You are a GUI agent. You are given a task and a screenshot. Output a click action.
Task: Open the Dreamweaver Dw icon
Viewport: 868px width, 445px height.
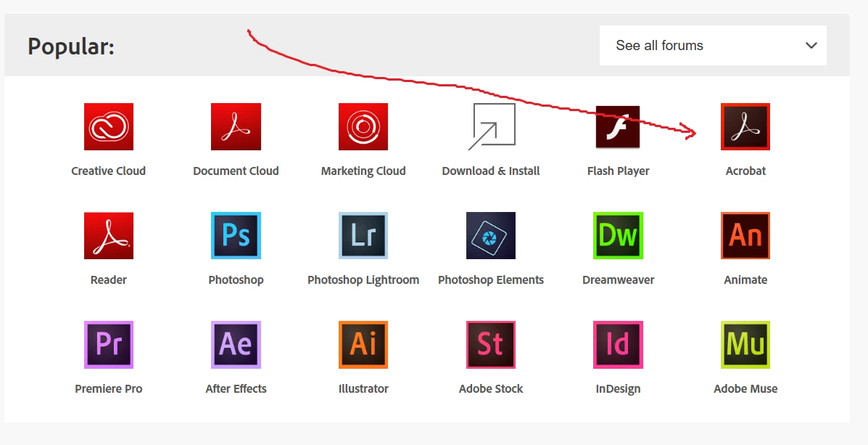point(618,235)
